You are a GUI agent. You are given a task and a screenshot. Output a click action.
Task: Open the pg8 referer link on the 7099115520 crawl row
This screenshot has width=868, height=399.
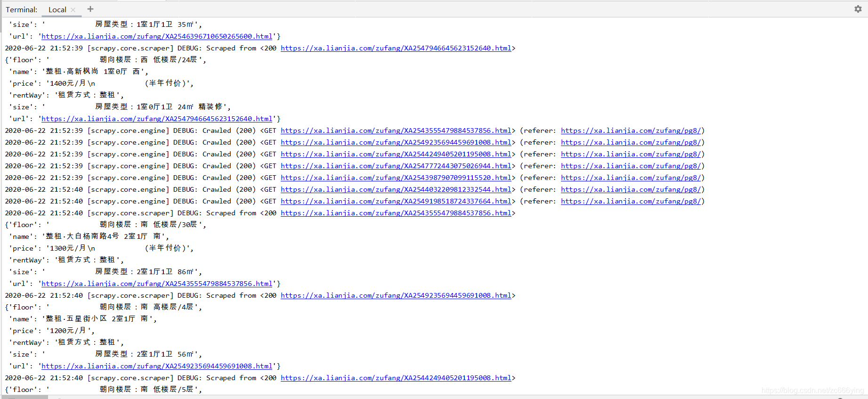tap(631, 178)
